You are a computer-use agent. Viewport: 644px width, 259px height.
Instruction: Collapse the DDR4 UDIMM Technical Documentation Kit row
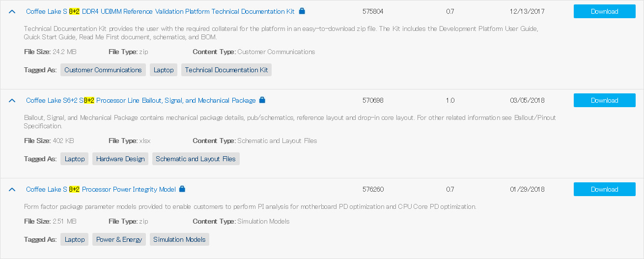pos(12,11)
